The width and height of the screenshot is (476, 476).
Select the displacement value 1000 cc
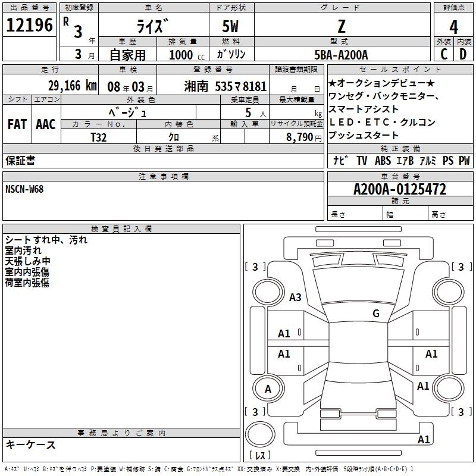tap(187, 55)
